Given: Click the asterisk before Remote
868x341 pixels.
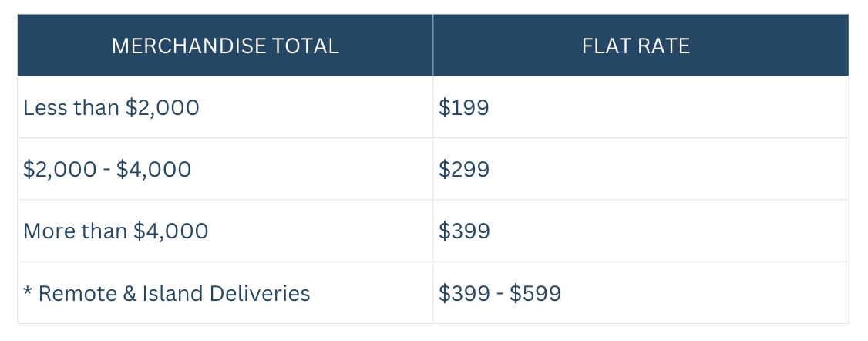Looking at the screenshot, I should point(28,292).
